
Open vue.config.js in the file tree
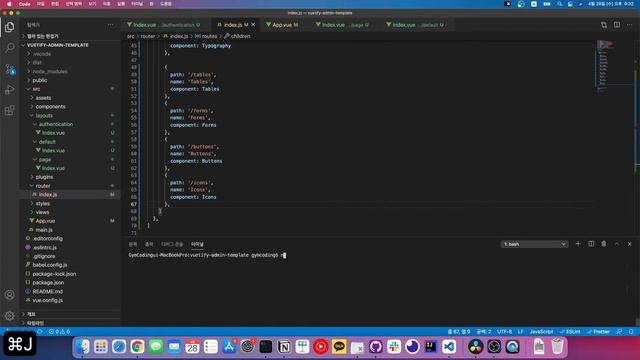coord(47,300)
